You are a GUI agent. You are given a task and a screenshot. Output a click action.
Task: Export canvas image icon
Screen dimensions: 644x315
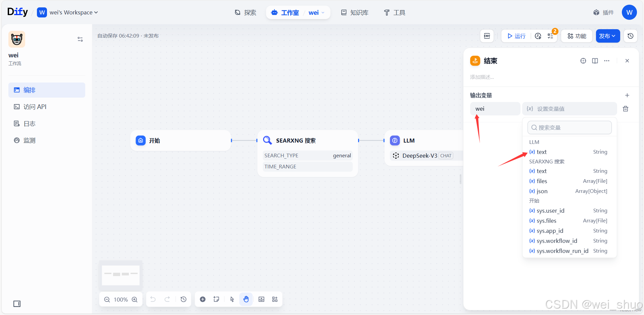click(x=261, y=299)
